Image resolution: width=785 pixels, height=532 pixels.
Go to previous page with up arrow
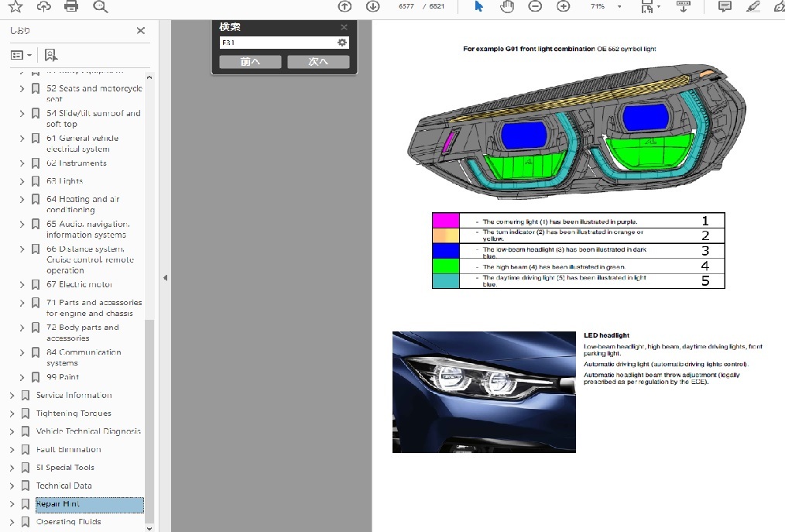(345, 6)
